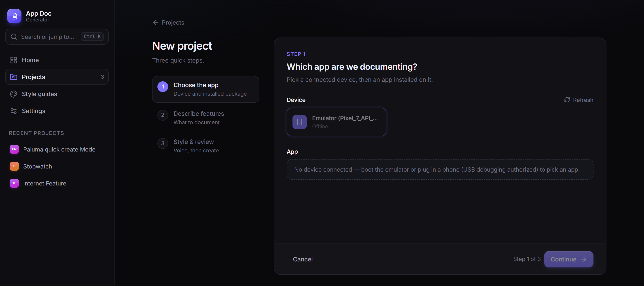Click the orange S Stopwatch badge

point(14,166)
